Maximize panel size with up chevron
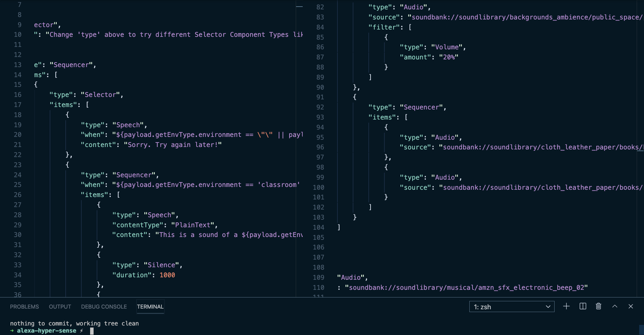The height and width of the screenshot is (335, 644). [615, 306]
